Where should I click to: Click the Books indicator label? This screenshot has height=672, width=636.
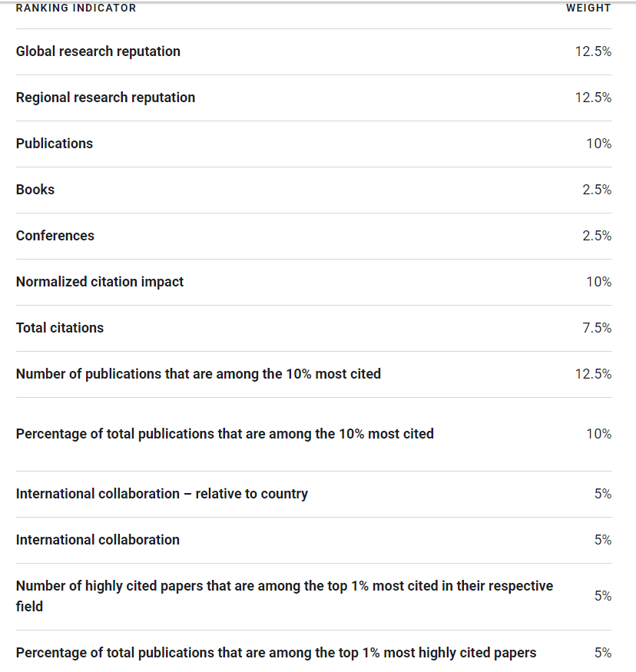pos(35,190)
